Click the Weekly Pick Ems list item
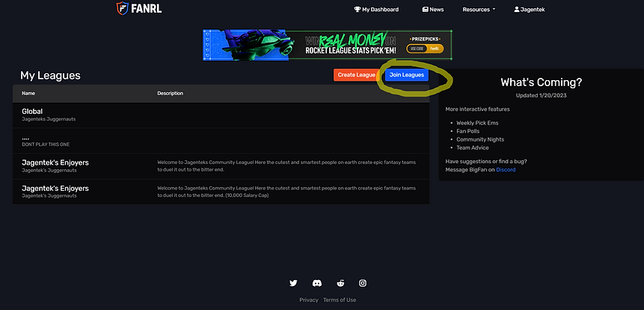 tap(477, 123)
